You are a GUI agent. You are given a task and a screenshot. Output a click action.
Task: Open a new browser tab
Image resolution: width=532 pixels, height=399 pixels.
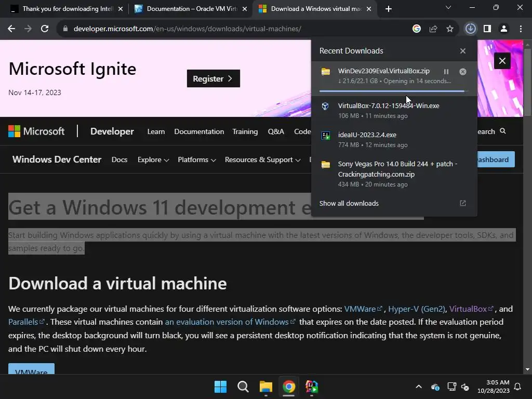[x=389, y=9]
